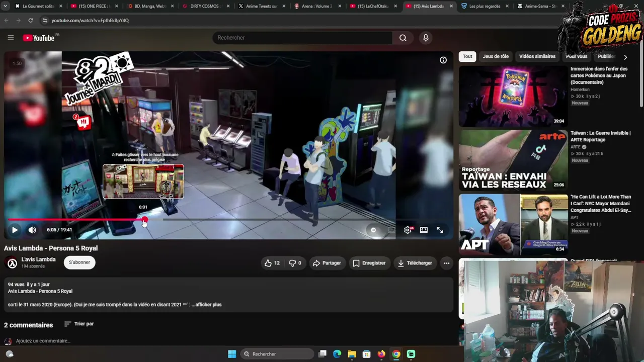
Task: Play the paused video
Action: [15, 230]
